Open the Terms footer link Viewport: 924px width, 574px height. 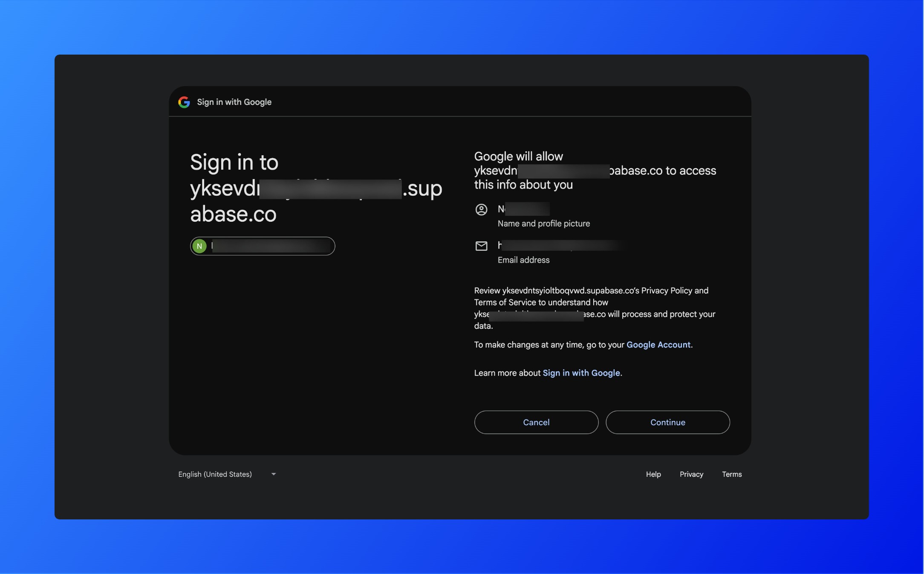click(732, 474)
